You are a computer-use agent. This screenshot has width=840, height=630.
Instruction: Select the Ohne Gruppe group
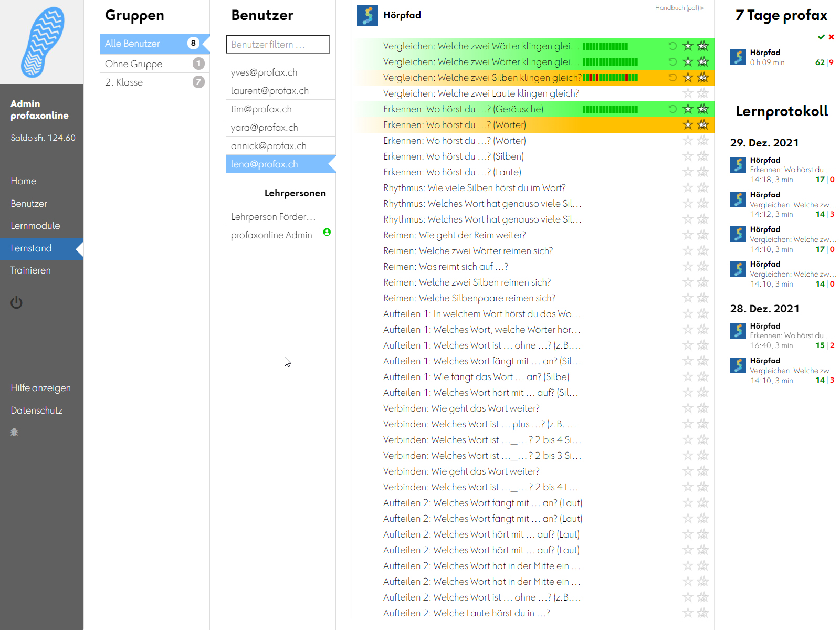click(x=155, y=64)
